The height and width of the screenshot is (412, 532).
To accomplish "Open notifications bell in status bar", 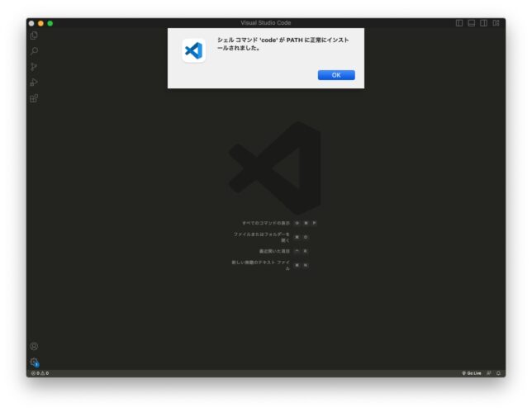I will [498, 373].
